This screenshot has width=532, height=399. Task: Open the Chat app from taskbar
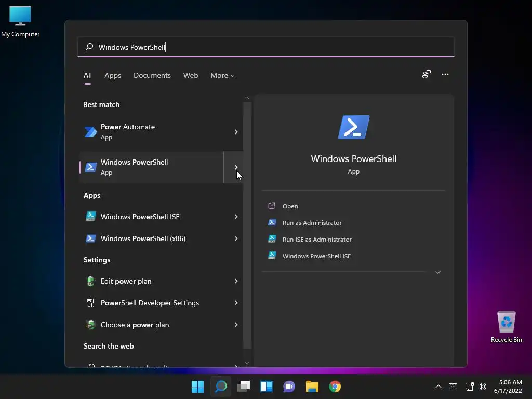[x=289, y=387]
